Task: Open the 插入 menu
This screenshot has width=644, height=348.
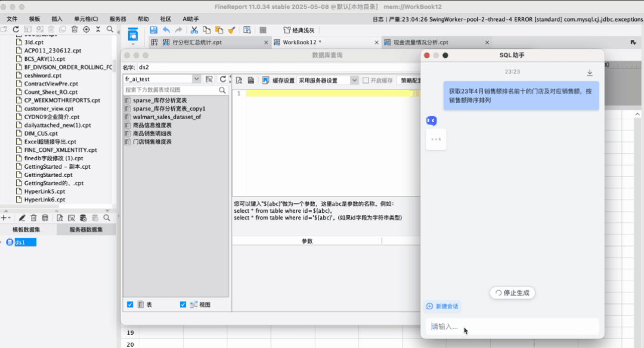Action: pos(57,19)
